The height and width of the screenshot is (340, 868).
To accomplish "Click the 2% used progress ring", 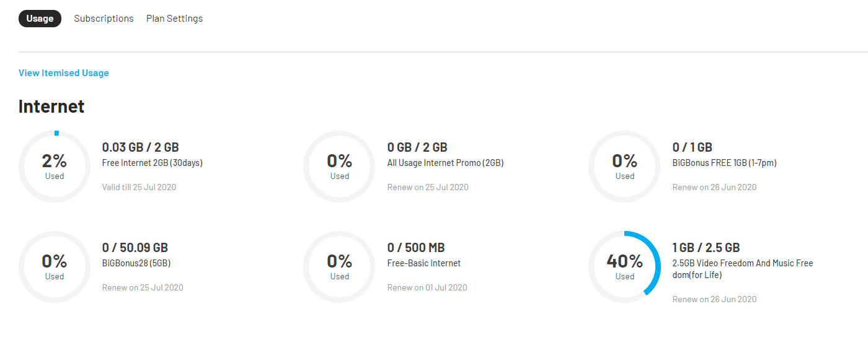I will pyautogui.click(x=55, y=167).
